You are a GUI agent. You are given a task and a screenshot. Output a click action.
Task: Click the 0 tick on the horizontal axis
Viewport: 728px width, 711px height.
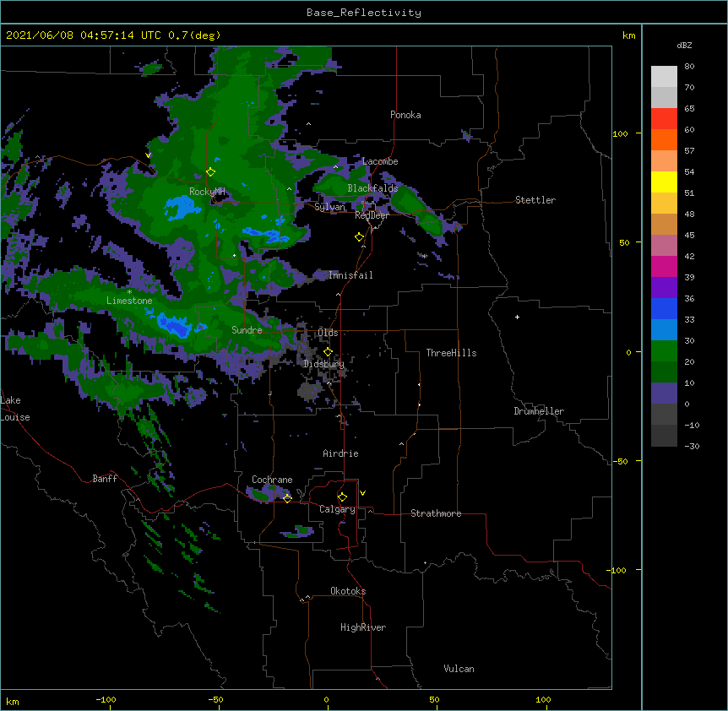coord(326,699)
